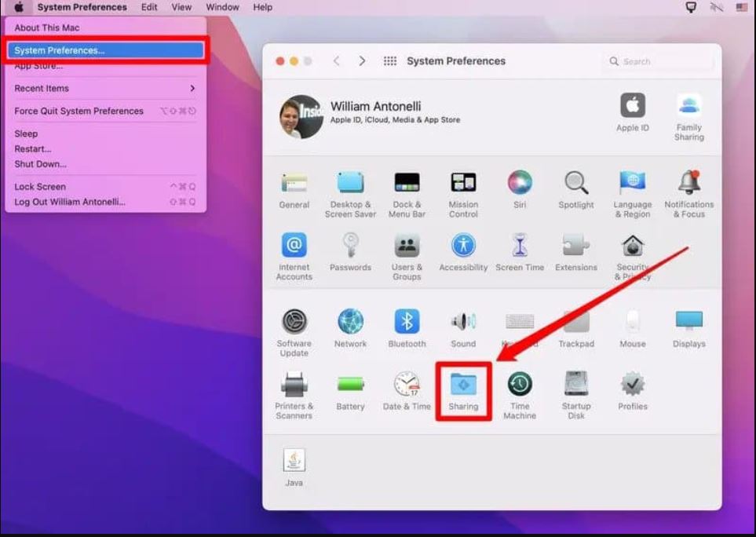The height and width of the screenshot is (537, 756).
Task: Open Software Update preferences
Action: point(294,333)
